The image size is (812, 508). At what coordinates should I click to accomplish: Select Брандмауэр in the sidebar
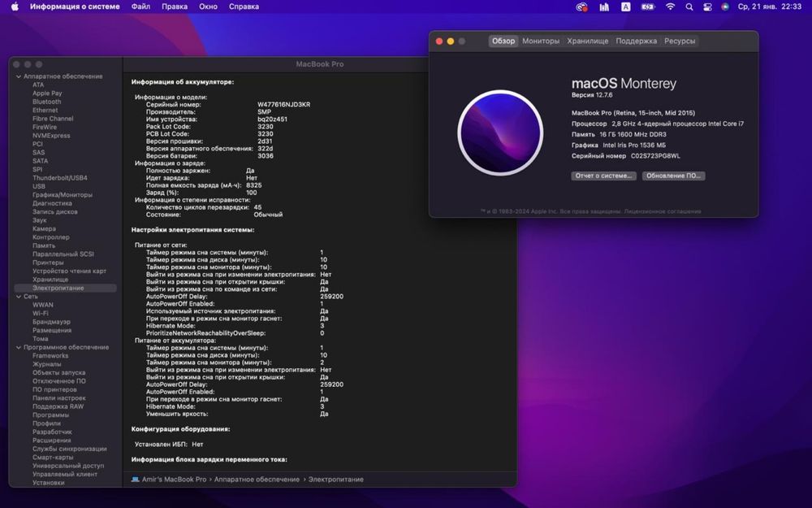[51, 322]
